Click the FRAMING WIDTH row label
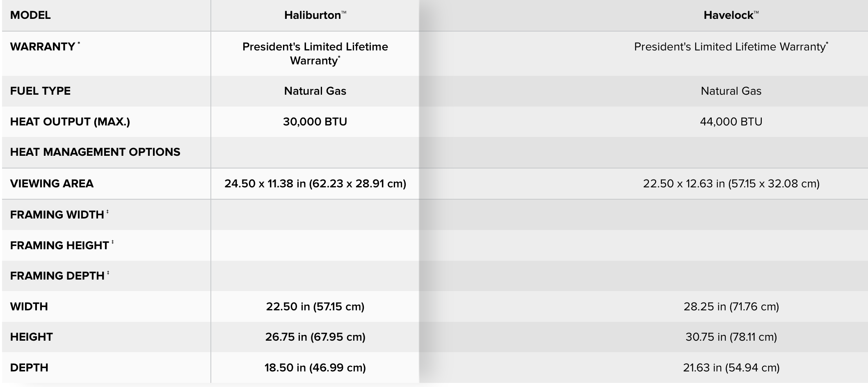This screenshot has width=868, height=387. [57, 215]
